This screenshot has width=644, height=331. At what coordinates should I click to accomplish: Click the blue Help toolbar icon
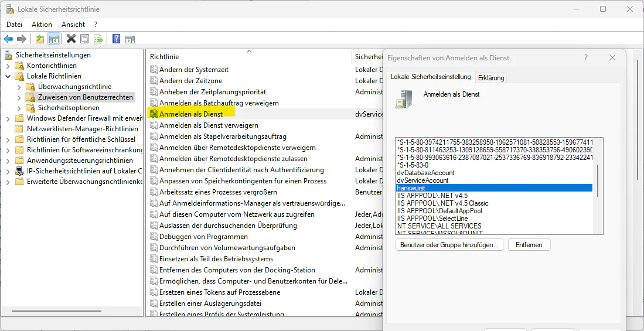[116, 39]
